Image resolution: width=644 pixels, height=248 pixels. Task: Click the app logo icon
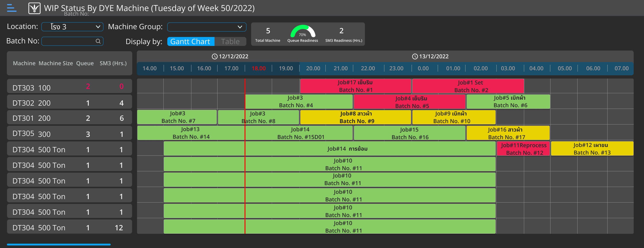[x=34, y=8]
